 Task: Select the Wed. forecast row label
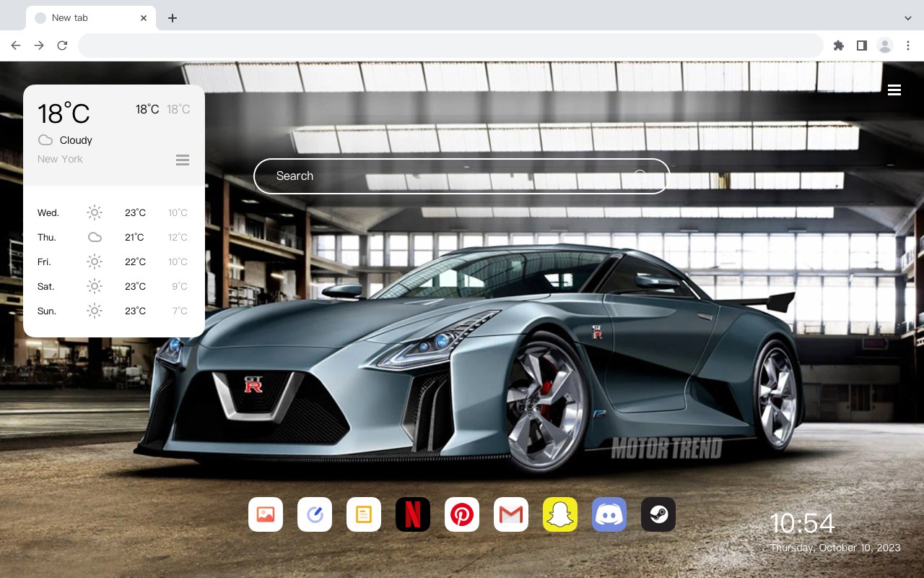(48, 212)
